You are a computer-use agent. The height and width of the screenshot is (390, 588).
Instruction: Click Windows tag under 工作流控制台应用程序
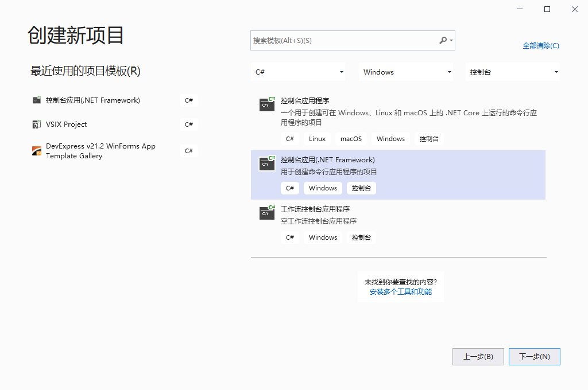[323, 237]
